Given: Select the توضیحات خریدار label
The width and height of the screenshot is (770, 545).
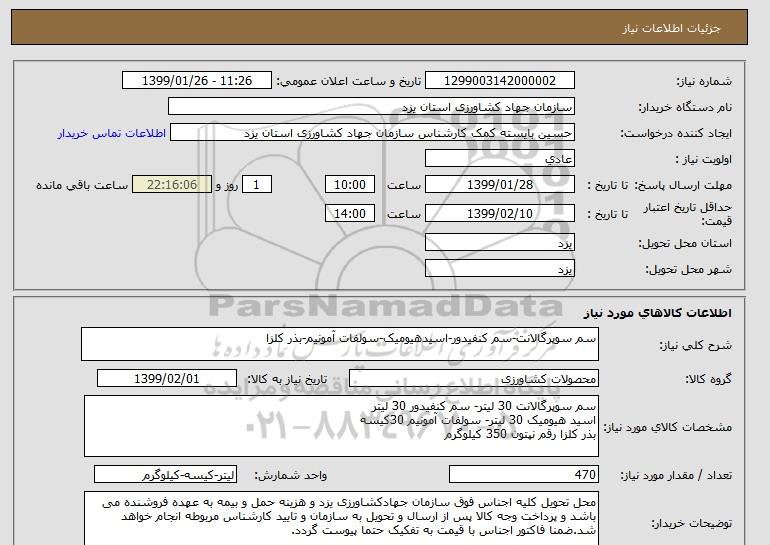Looking at the screenshot, I should [691, 523].
